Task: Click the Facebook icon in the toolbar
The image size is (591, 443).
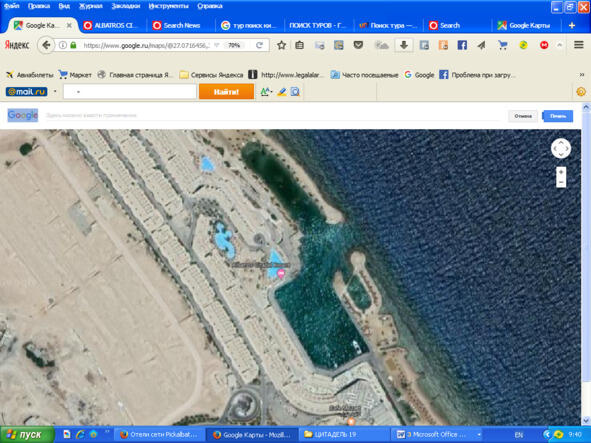Action: point(462,45)
